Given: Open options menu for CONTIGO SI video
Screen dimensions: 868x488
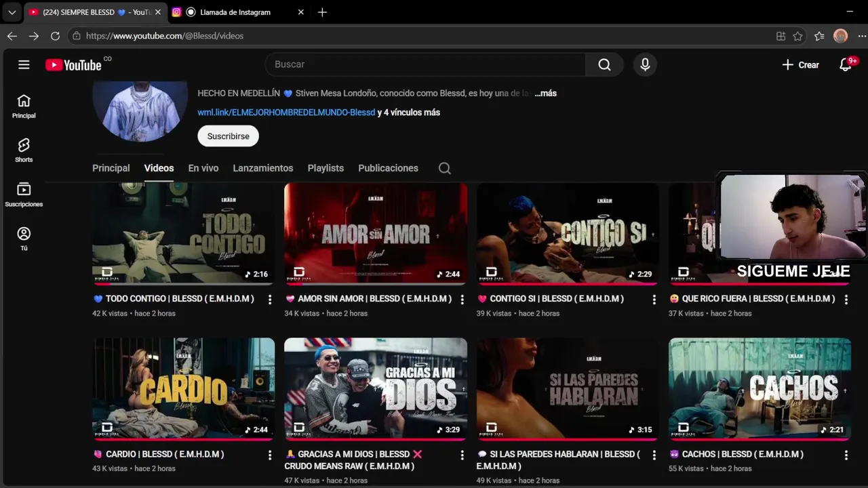Looking at the screenshot, I should pos(654,299).
